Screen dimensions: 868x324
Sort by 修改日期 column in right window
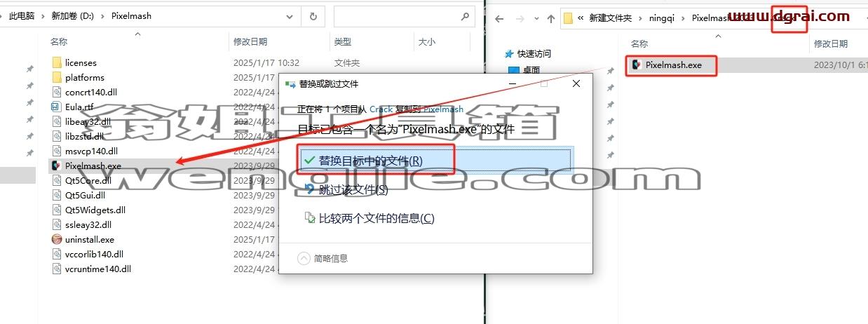[x=831, y=43]
